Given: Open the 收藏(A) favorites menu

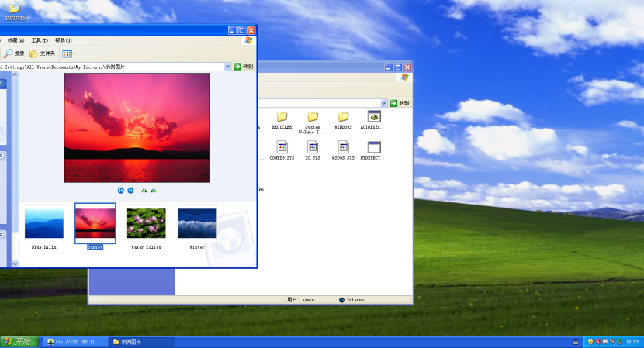Looking at the screenshot, I should [x=16, y=40].
